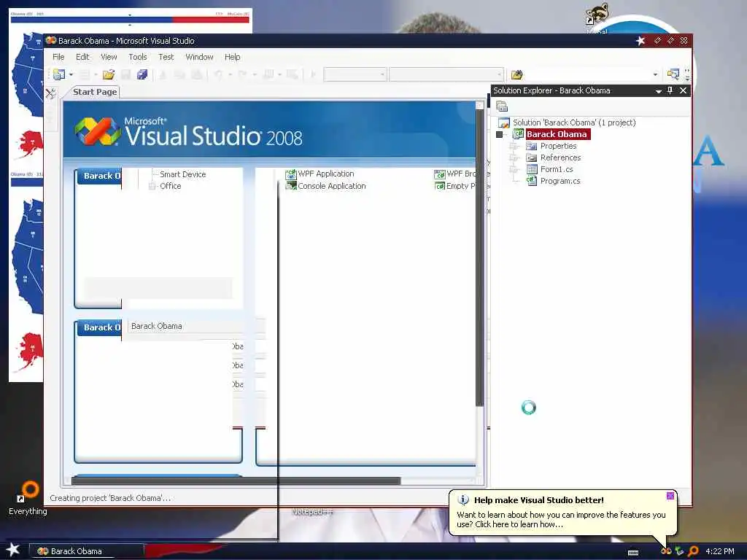Select Program.cs in Solution Explorer
The width and height of the screenshot is (747, 560).
560,181
